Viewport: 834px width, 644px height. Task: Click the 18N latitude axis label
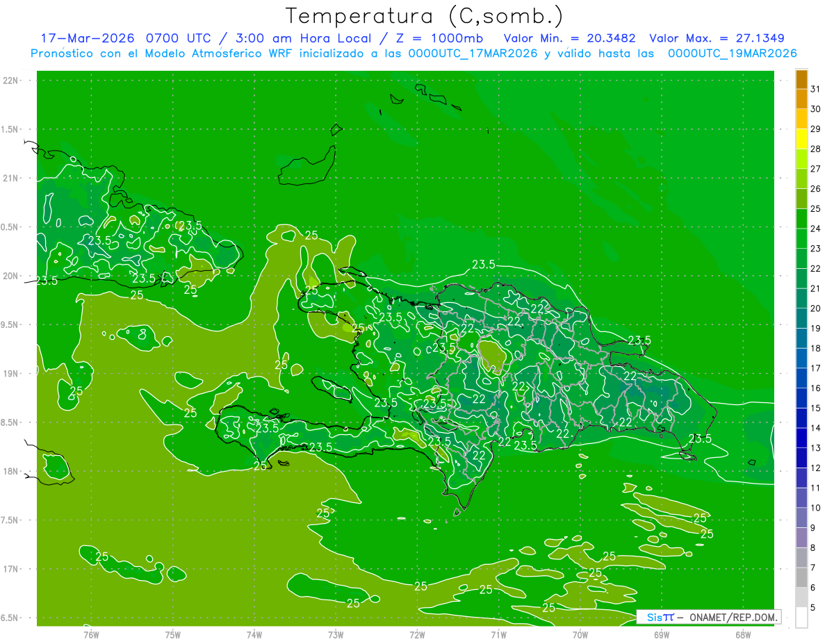click(11, 471)
